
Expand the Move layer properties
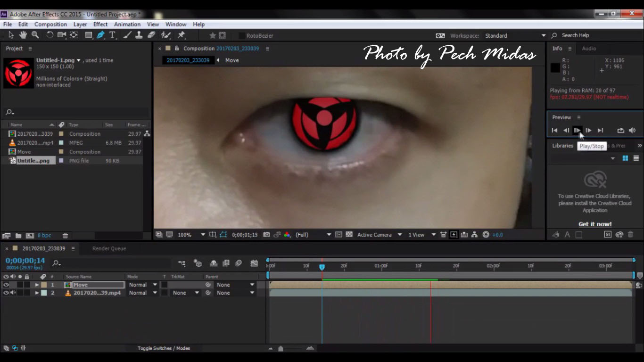tap(37, 285)
